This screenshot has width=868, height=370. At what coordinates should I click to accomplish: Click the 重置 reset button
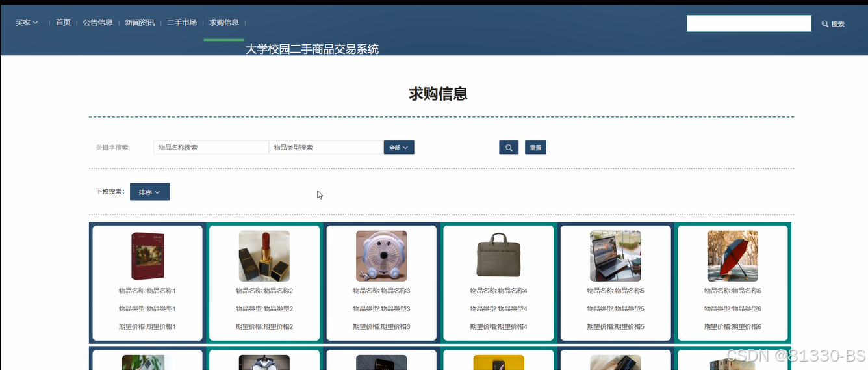click(x=535, y=148)
